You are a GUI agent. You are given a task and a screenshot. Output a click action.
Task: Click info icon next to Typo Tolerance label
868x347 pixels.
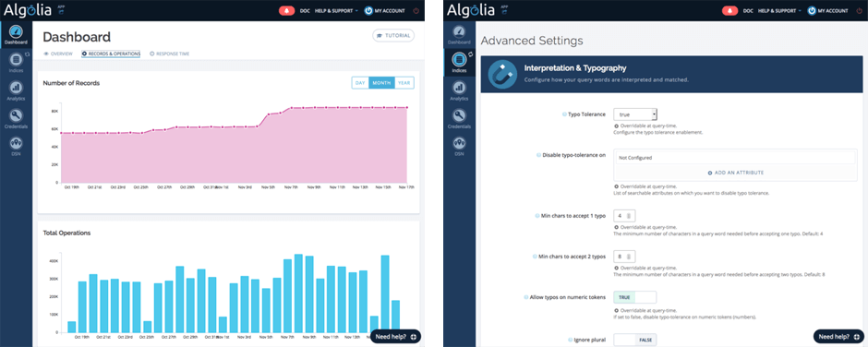pyautogui.click(x=564, y=114)
